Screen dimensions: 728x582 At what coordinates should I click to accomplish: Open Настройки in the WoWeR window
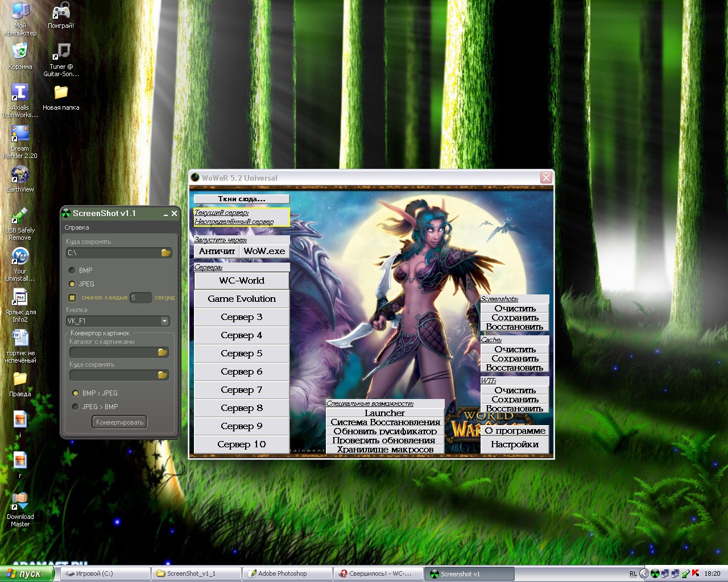[x=515, y=444]
